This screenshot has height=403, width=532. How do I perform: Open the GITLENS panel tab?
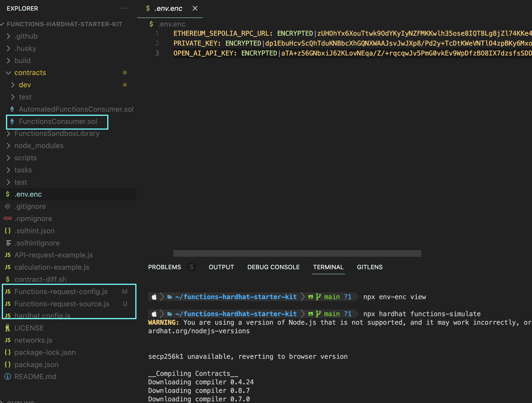(x=369, y=267)
